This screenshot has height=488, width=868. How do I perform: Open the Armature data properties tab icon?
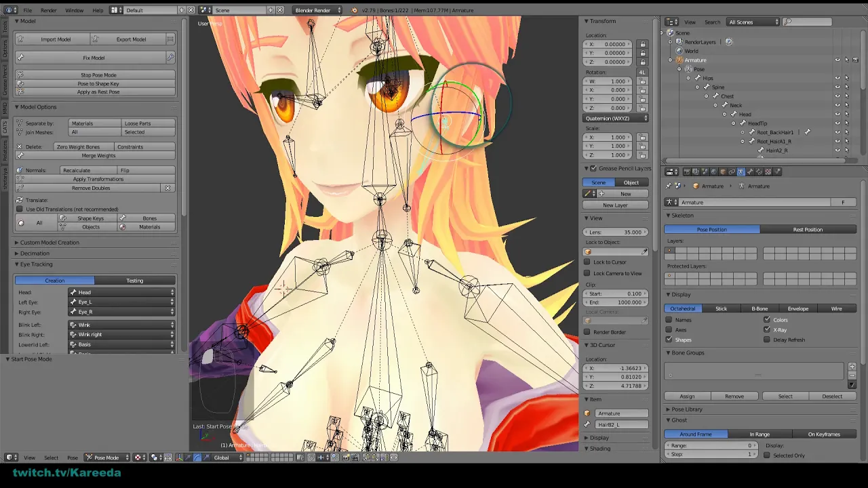click(741, 172)
